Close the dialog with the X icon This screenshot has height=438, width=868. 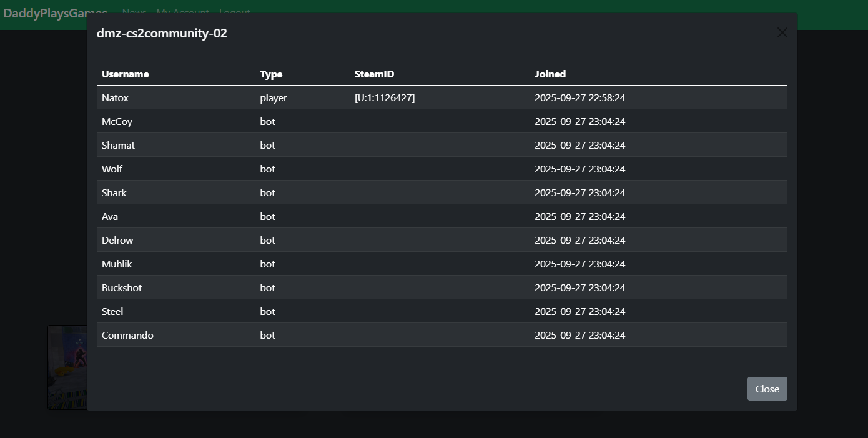782,32
